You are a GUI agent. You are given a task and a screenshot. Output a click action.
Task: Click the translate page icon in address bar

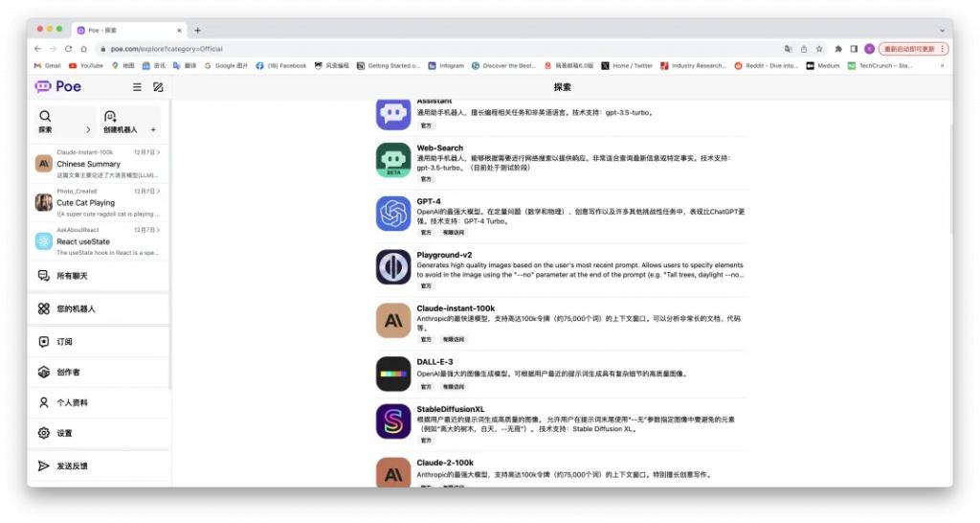tap(789, 49)
